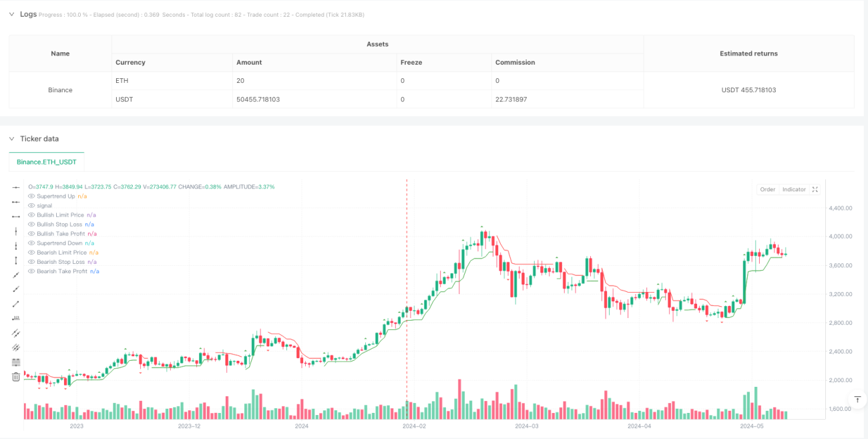Click the fullscreen icon on the chart
The image size is (868, 439).
pyautogui.click(x=815, y=190)
